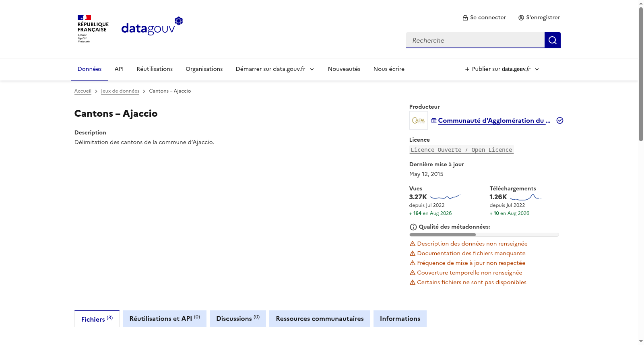Focus the Recherche search field
644x345 pixels.
pos(475,40)
